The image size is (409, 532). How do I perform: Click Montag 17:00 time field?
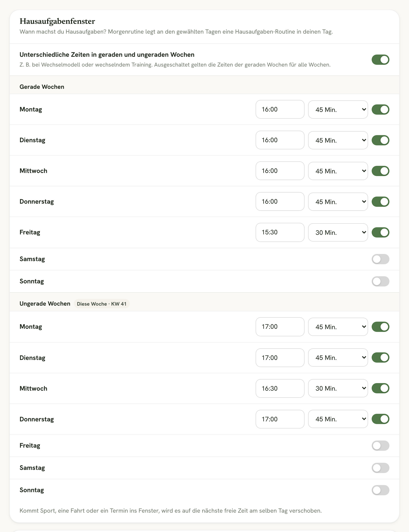(280, 327)
